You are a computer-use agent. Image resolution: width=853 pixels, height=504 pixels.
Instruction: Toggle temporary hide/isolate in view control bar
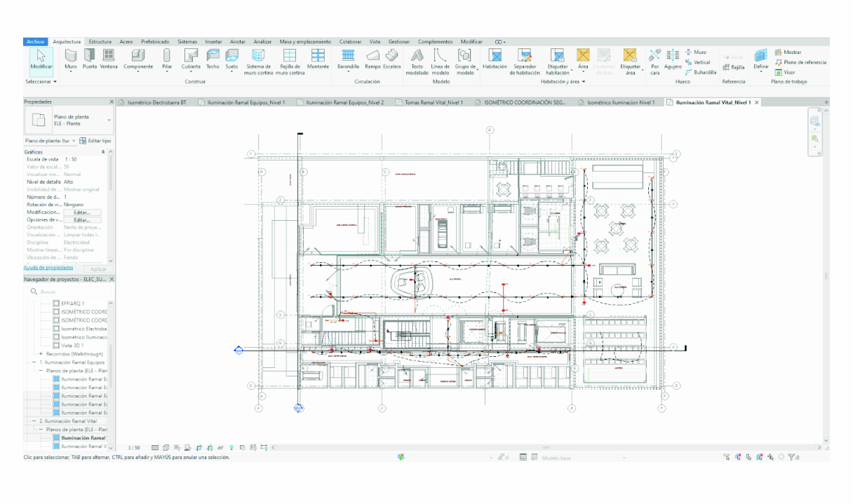tap(220, 447)
